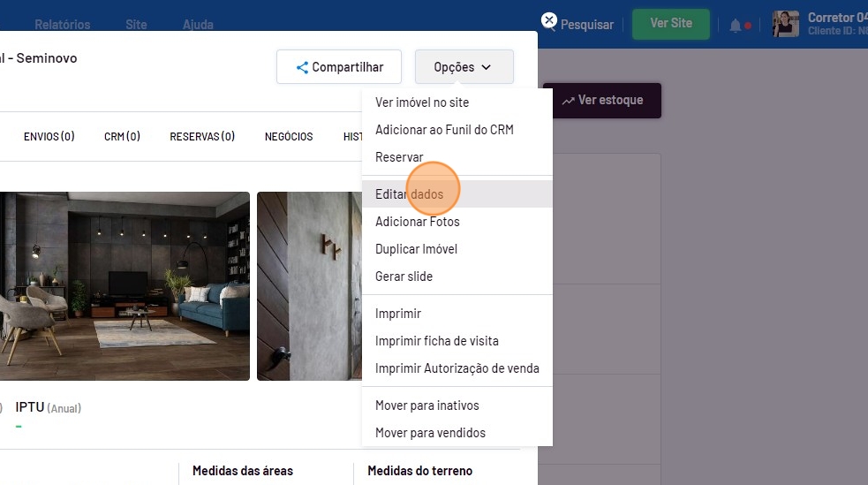Select Editar dados from the menu
Viewport: 868px width, 485px height.
click(x=409, y=194)
